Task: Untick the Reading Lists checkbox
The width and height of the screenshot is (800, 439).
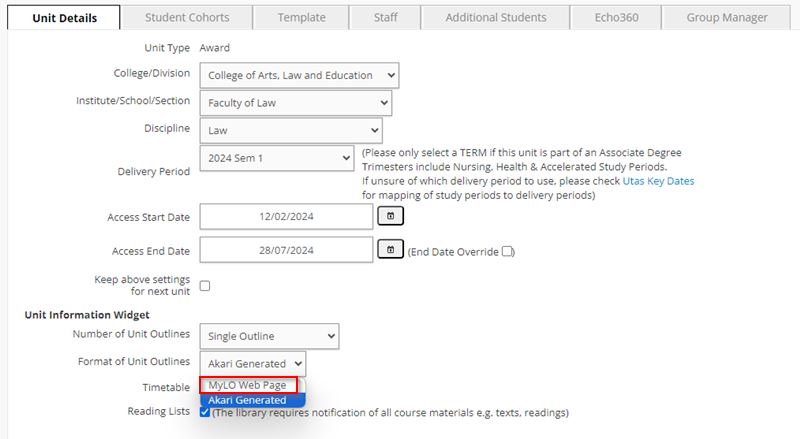Action: [205, 412]
